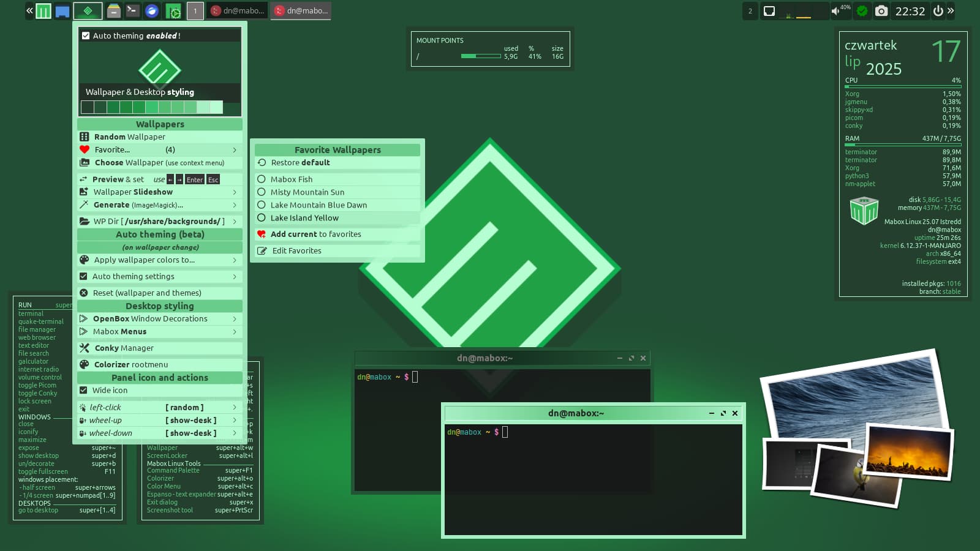Screen dimensions: 980x551
Task: Open the Mabox main menu icon
Action: [43, 11]
